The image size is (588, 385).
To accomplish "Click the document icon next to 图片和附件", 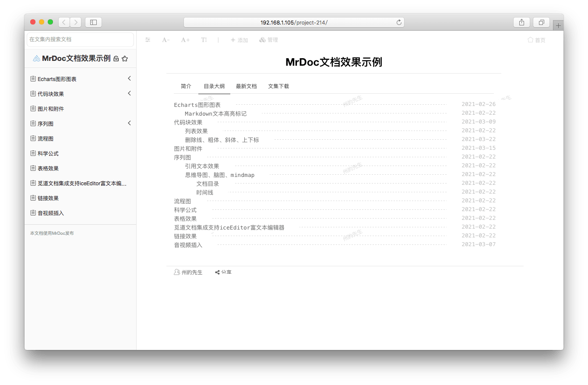I will [33, 109].
